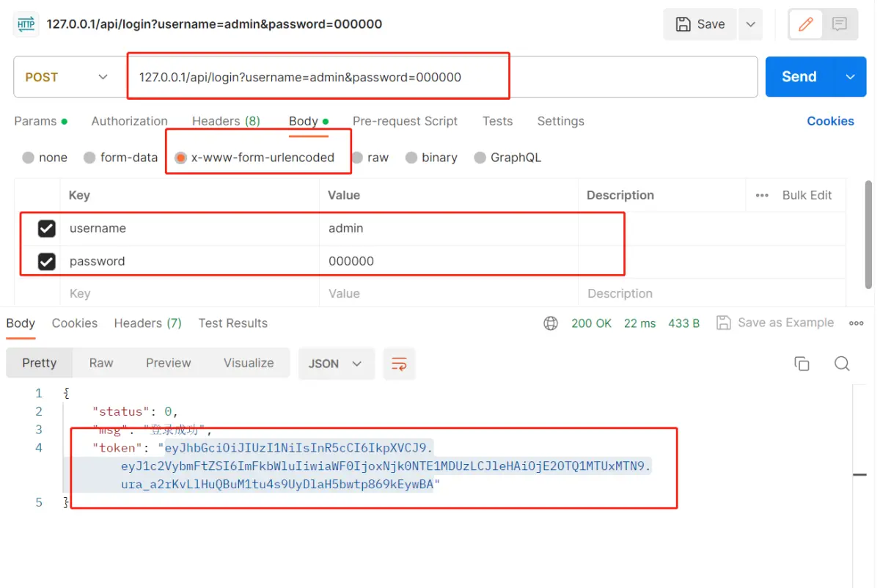Select the request Body tab

[308, 122]
